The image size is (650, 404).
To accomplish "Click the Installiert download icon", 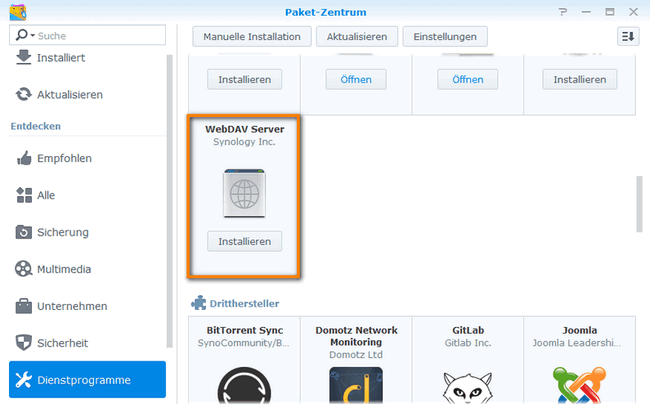I will point(24,58).
